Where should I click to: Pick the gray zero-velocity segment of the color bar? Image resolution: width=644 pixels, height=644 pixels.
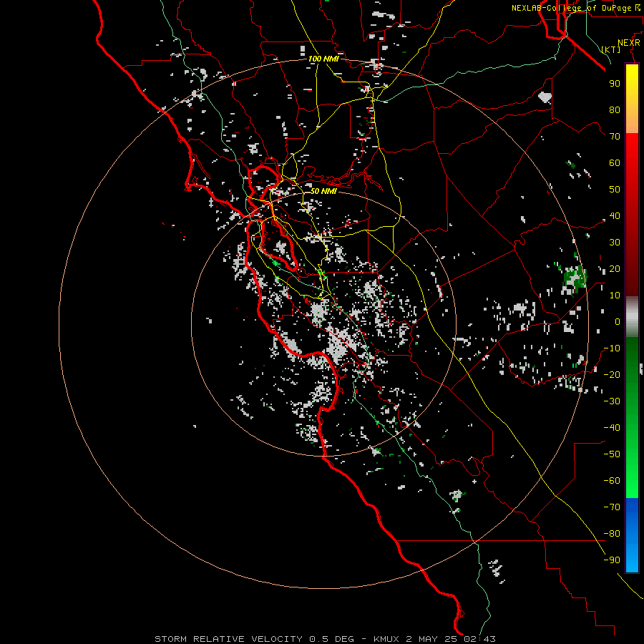(632, 317)
